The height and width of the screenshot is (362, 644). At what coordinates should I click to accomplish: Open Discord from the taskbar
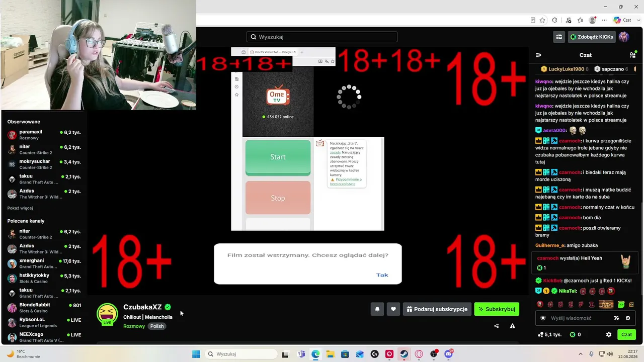point(448,354)
